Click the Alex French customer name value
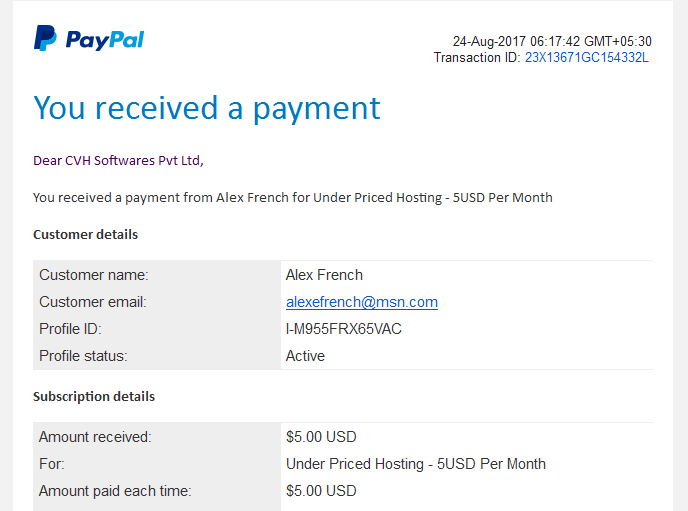This screenshot has width=688, height=511. (x=324, y=275)
